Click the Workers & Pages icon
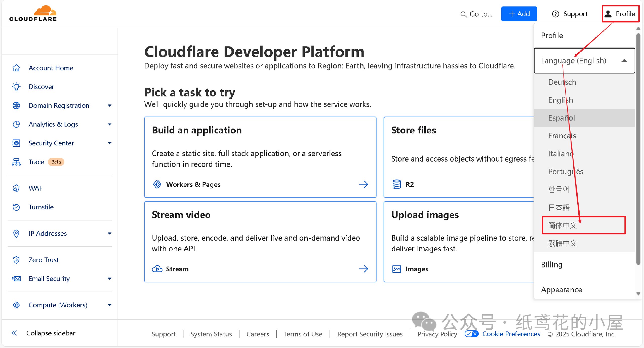The image size is (644, 348). tap(157, 184)
